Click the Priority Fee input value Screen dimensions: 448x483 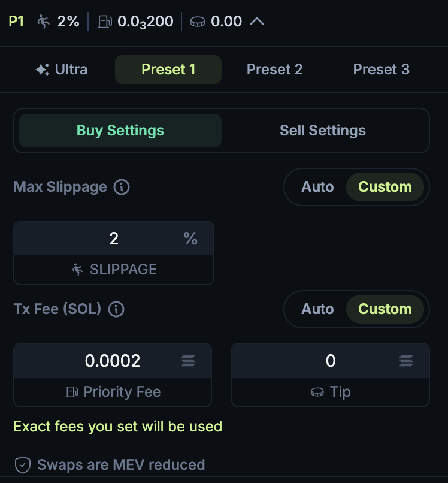(113, 361)
